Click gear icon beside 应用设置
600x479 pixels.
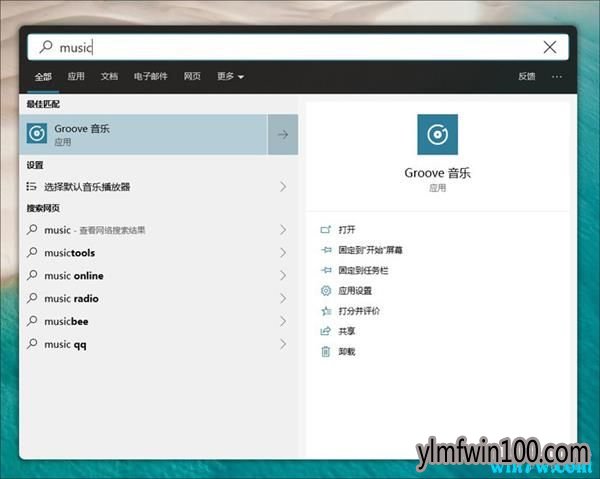click(326, 291)
